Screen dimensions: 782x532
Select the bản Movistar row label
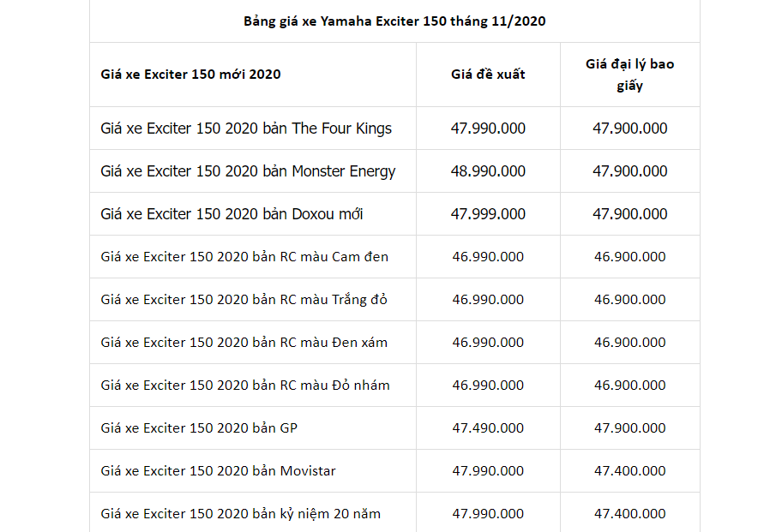218,471
